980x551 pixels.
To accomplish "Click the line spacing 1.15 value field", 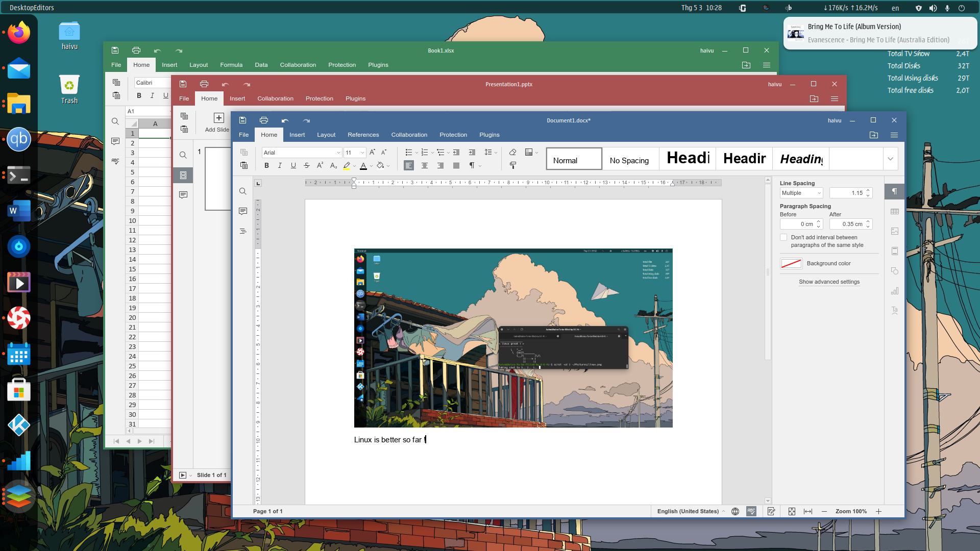I will (x=847, y=193).
